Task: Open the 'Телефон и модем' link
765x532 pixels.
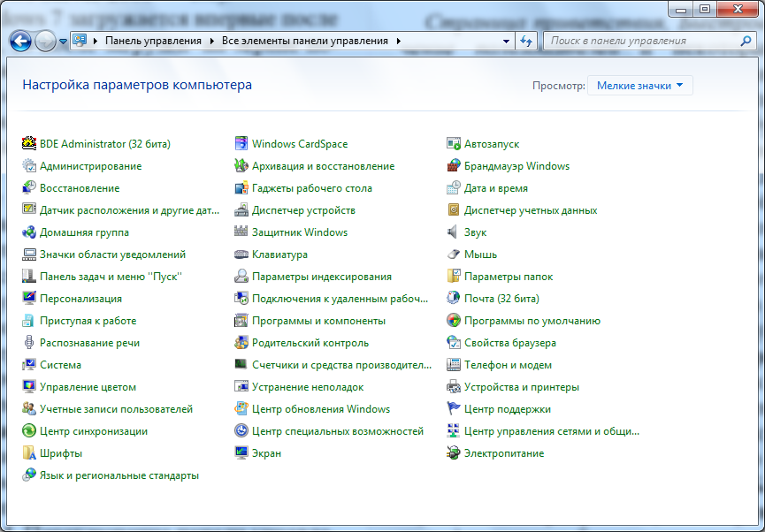Action: [508, 365]
